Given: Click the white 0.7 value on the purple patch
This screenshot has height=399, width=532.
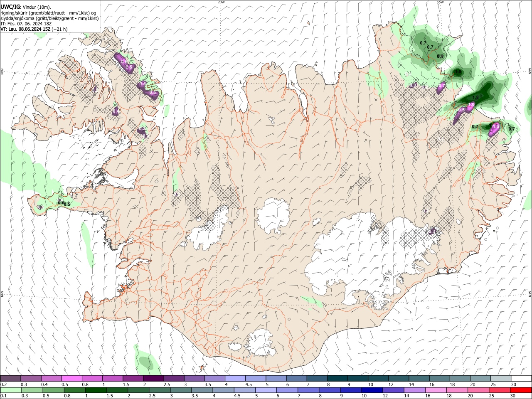Looking at the screenshot, I should pos(442,85).
